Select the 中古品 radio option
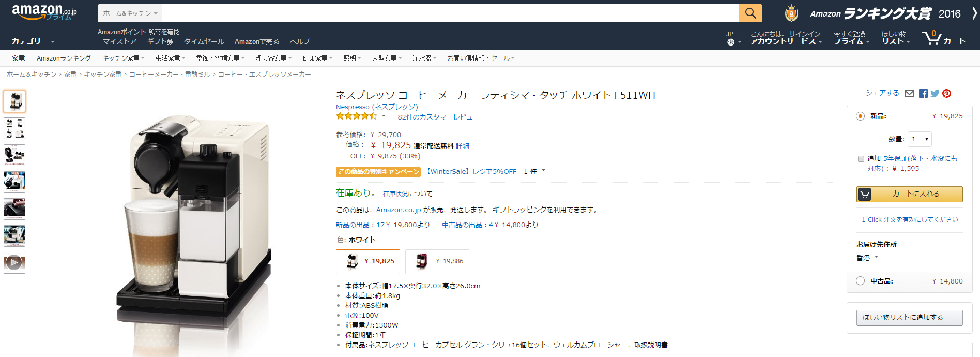 point(860,281)
